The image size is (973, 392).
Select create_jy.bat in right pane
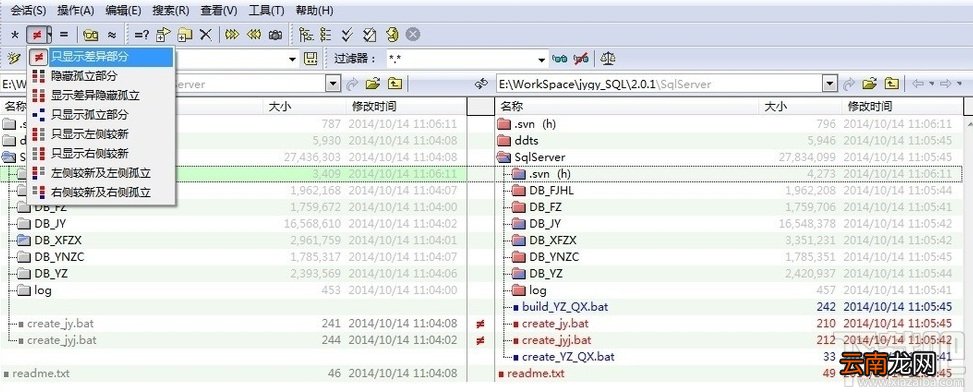555,323
